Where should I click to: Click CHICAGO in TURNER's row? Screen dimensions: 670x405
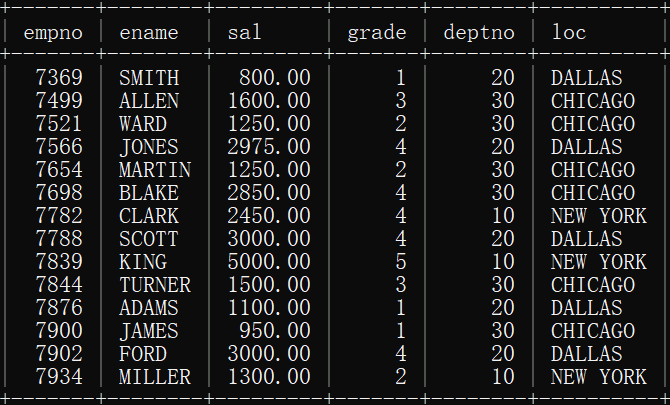click(x=593, y=285)
